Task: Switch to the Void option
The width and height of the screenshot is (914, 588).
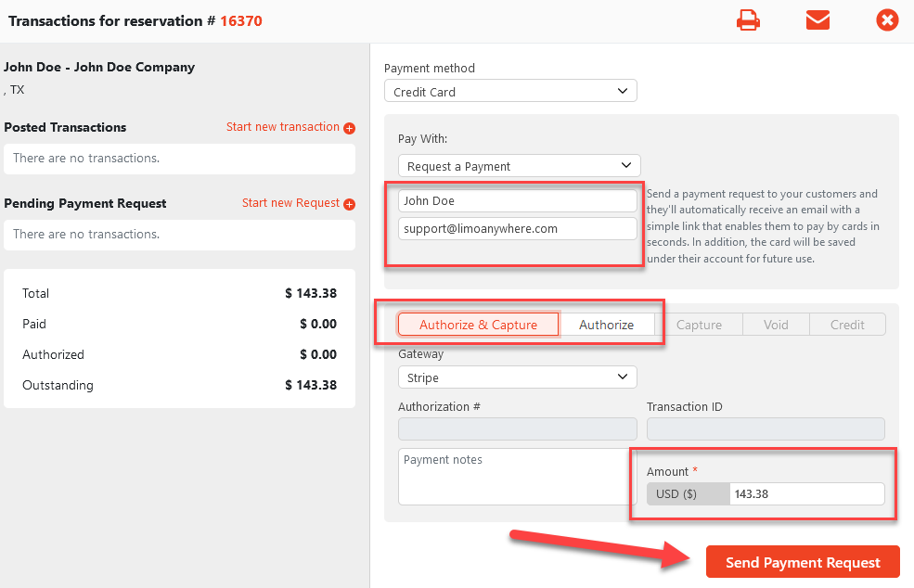Action: click(x=776, y=325)
